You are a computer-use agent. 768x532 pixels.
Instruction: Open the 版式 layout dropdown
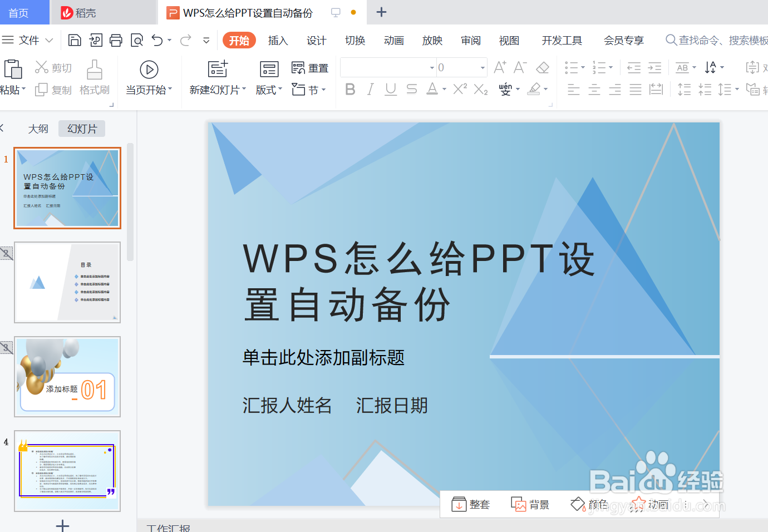269,90
